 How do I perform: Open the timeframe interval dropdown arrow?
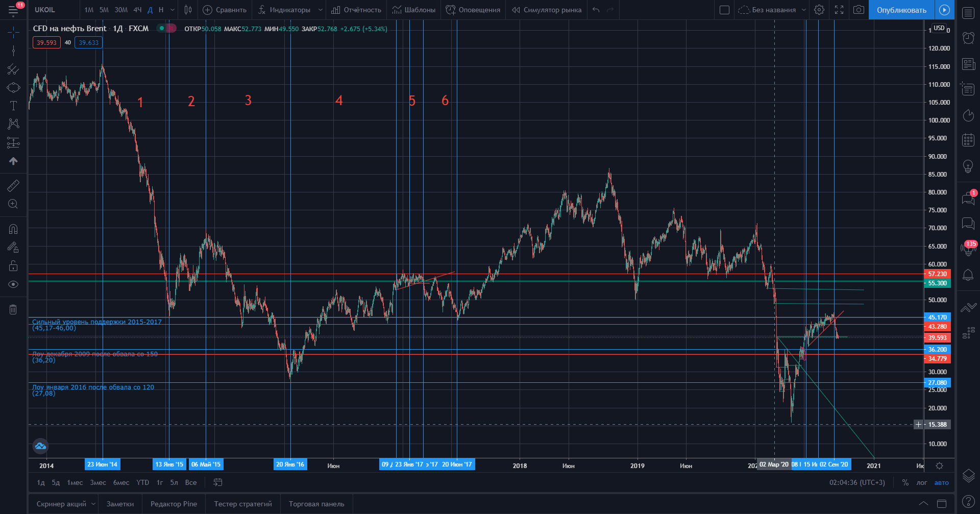173,10
